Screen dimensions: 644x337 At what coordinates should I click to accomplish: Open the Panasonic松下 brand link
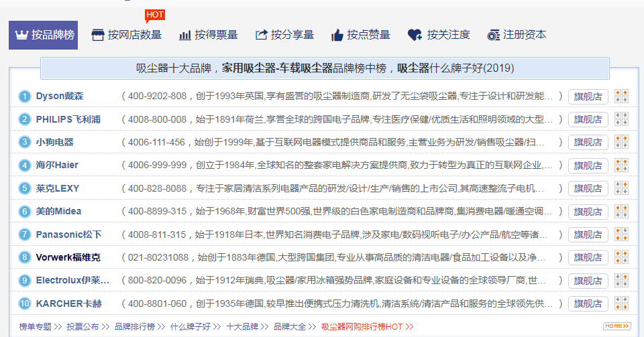(x=68, y=234)
